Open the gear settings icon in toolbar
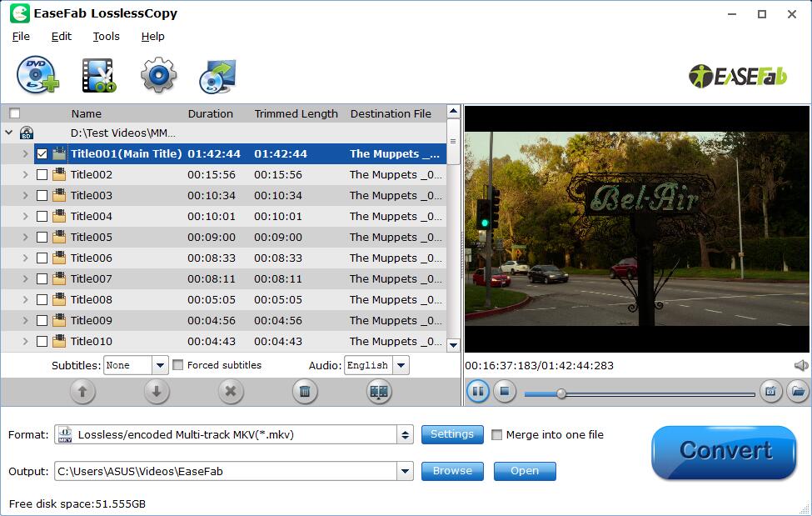Image resolution: width=812 pixels, height=516 pixels. point(158,75)
